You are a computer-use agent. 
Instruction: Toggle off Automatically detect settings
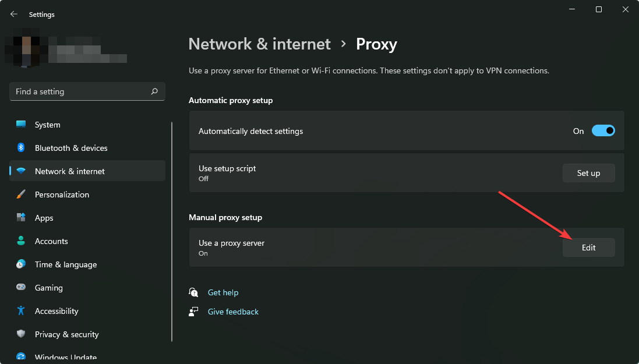[603, 130]
